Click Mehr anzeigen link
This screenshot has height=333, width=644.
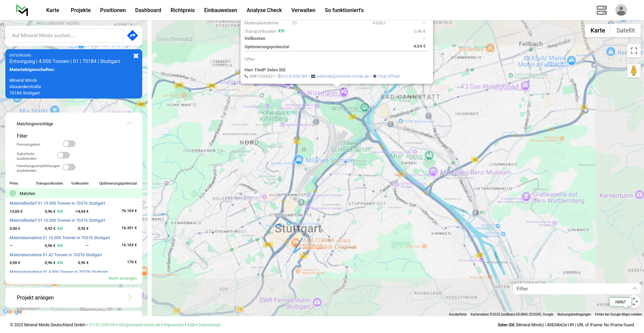tap(123, 278)
